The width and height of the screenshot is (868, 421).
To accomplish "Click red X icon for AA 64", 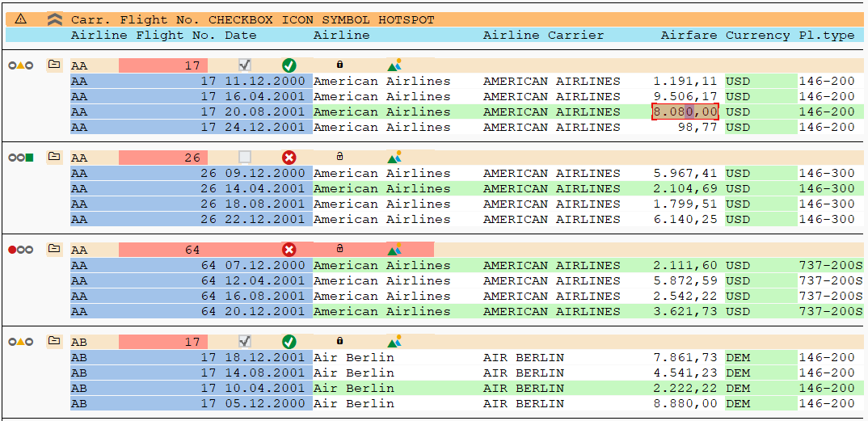I will click(x=289, y=250).
